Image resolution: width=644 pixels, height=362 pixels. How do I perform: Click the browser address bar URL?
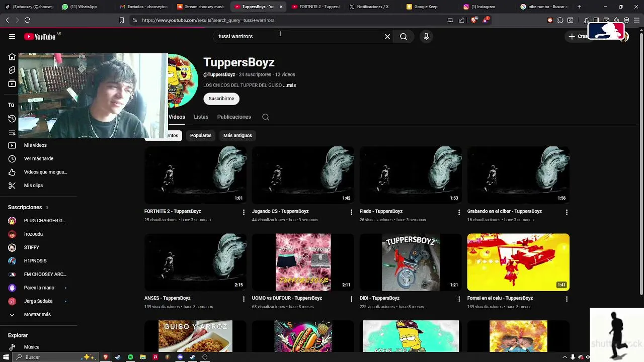(208, 20)
